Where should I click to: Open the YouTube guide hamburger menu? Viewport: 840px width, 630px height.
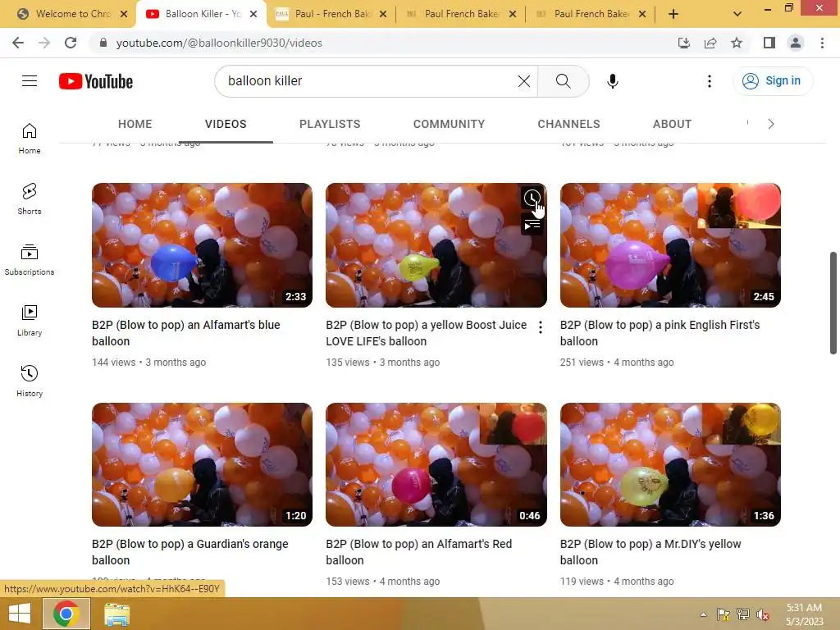click(30, 81)
